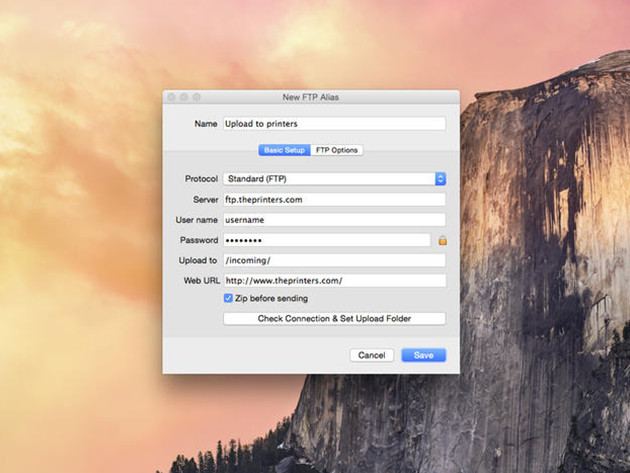Click inside the Password field
630x473 pixels.
326,240
